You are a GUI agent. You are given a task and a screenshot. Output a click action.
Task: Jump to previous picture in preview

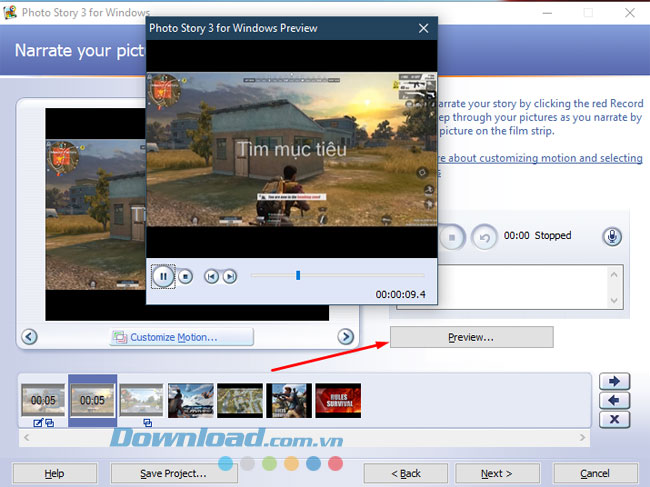tap(211, 276)
